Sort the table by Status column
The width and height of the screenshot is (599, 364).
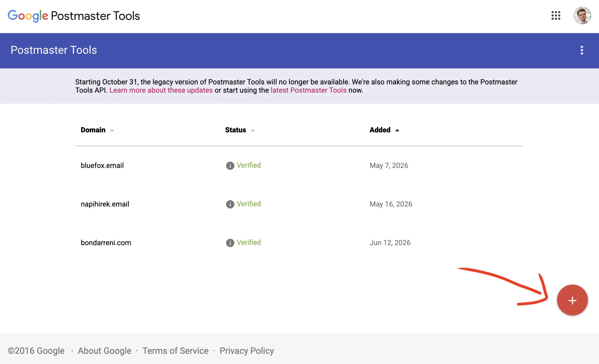pyautogui.click(x=240, y=130)
